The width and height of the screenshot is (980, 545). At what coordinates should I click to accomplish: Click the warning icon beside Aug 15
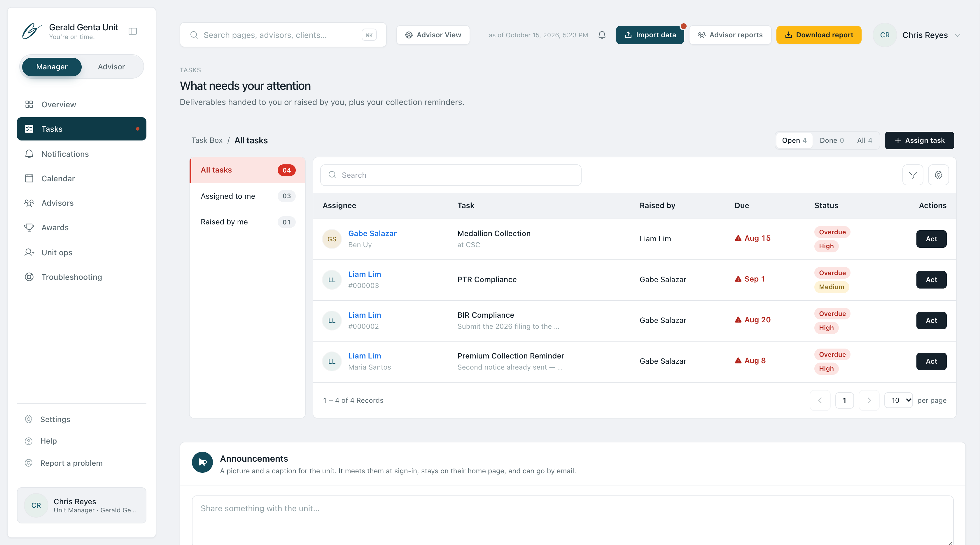[738, 238]
